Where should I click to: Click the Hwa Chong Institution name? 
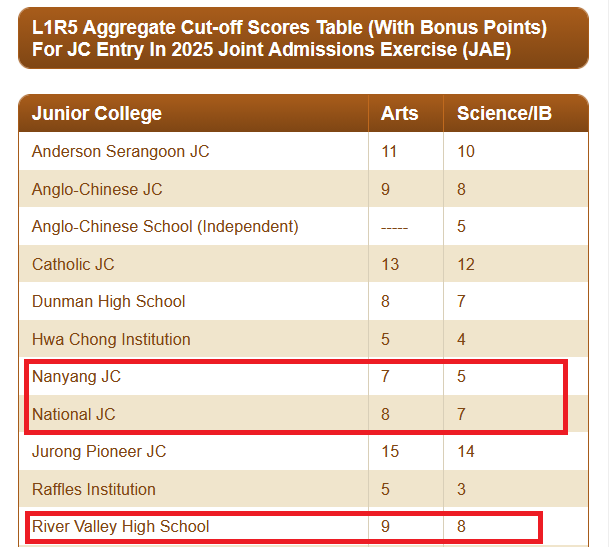(111, 339)
